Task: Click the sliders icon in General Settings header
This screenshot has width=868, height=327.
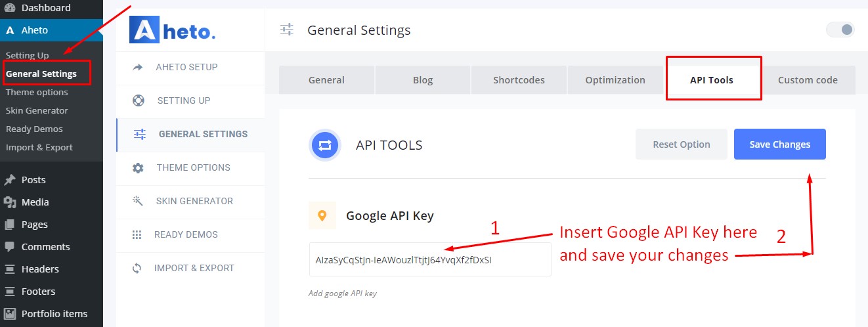Action: pos(287,30)
